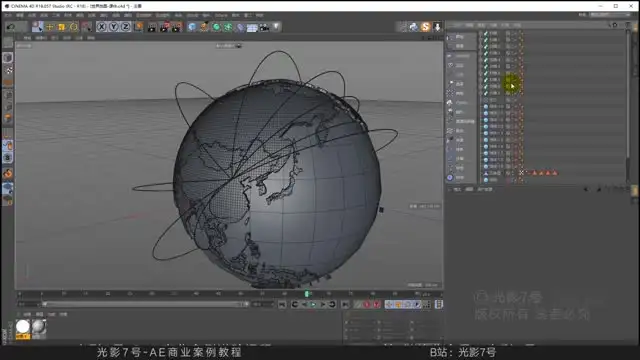Click the first orange triangle tag
Screen dimensions: 640x360
click(x=535, y=173)
